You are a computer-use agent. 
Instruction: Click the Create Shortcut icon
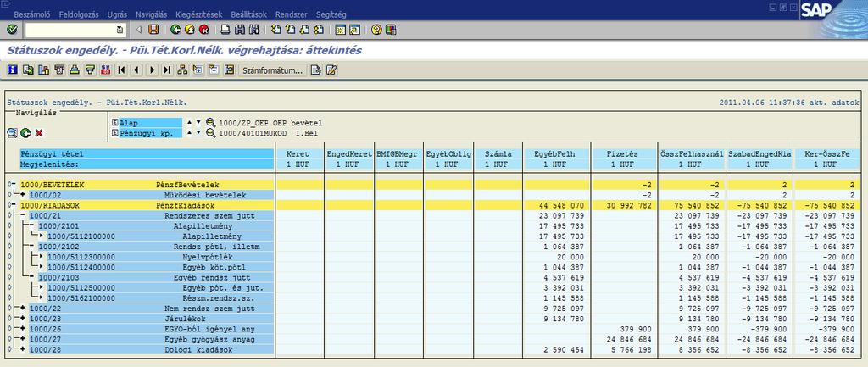pyautogui.click(x=355, y=30)
